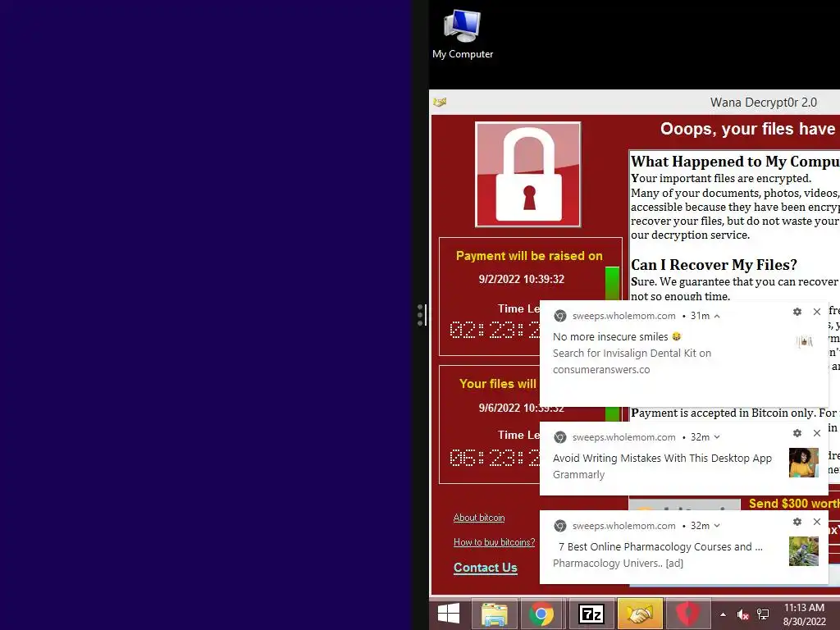The image size is (840, 630).
Task: Dismiss the Pharmacology Courses notification
Action: coord(817,521)
